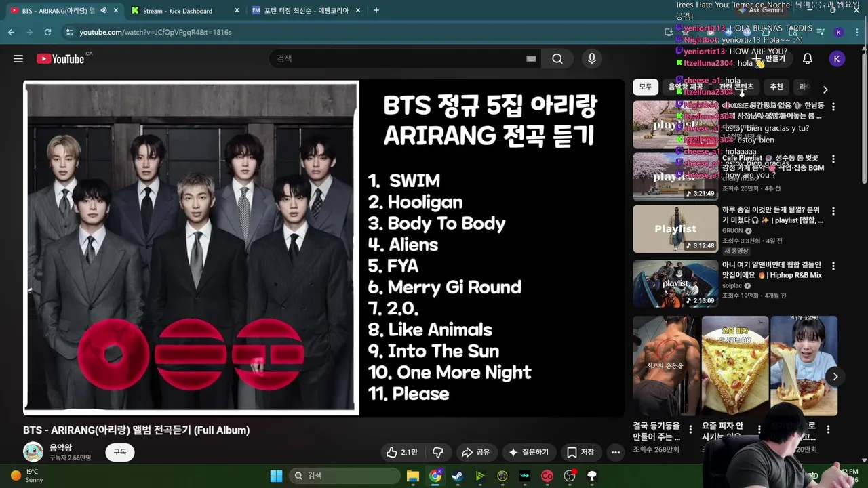Select the 모두 filter chip
Image resolution: width=868 pixels, height=488 pixels.
(646, 87)
